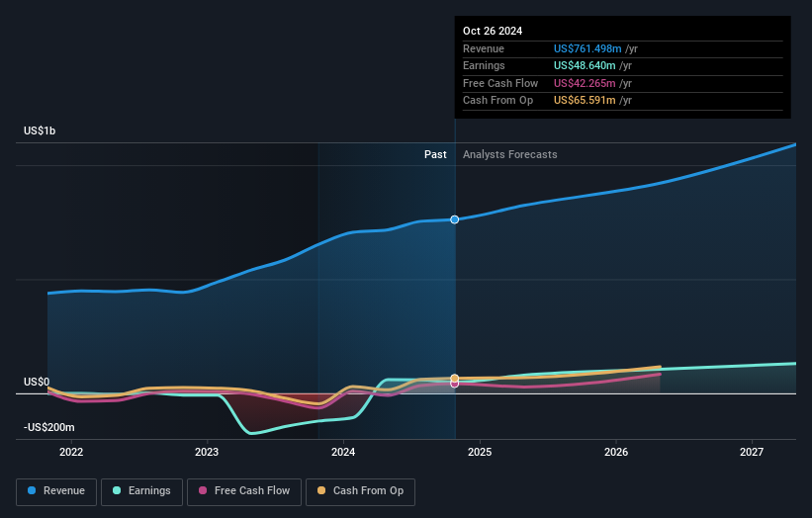The width and height of the screenshot is (812, 518).
Task: Click the Analysts Forecasts label
Action: 510,154
